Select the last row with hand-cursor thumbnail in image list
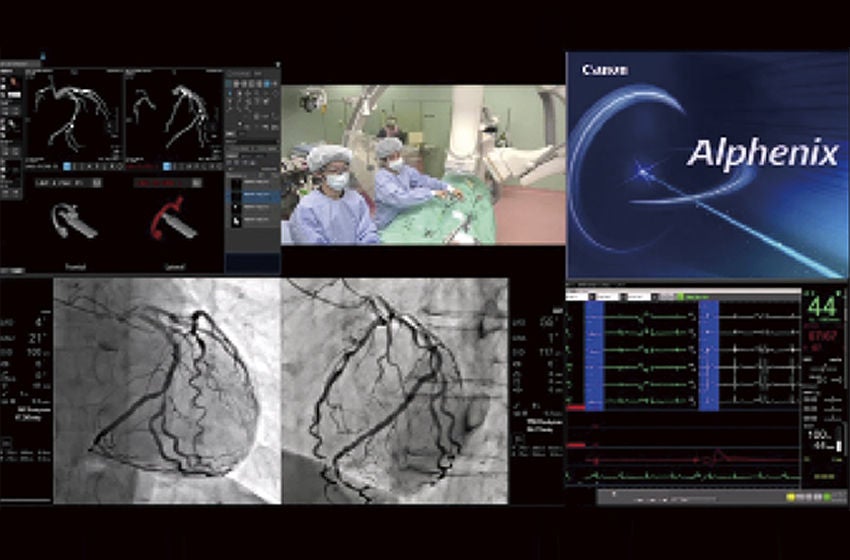This screenshot has height=560, width=850. [253, 220]
